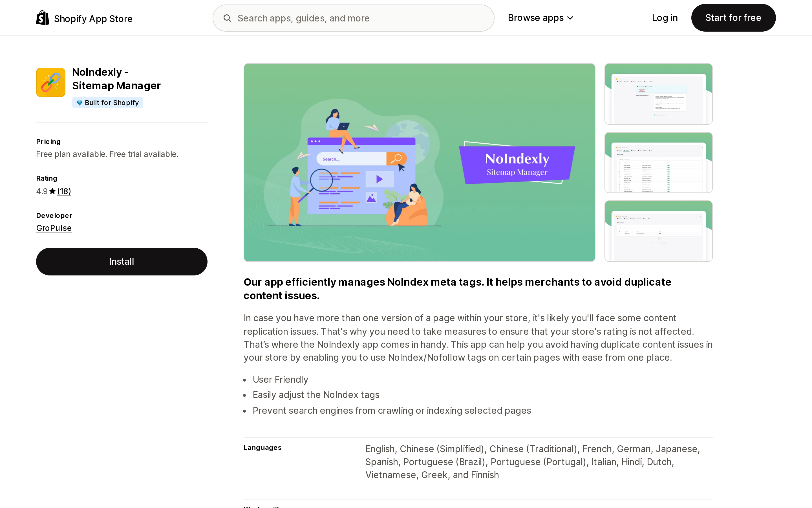
Task: Expand the Browse apps dropdown
Action: 540,18
